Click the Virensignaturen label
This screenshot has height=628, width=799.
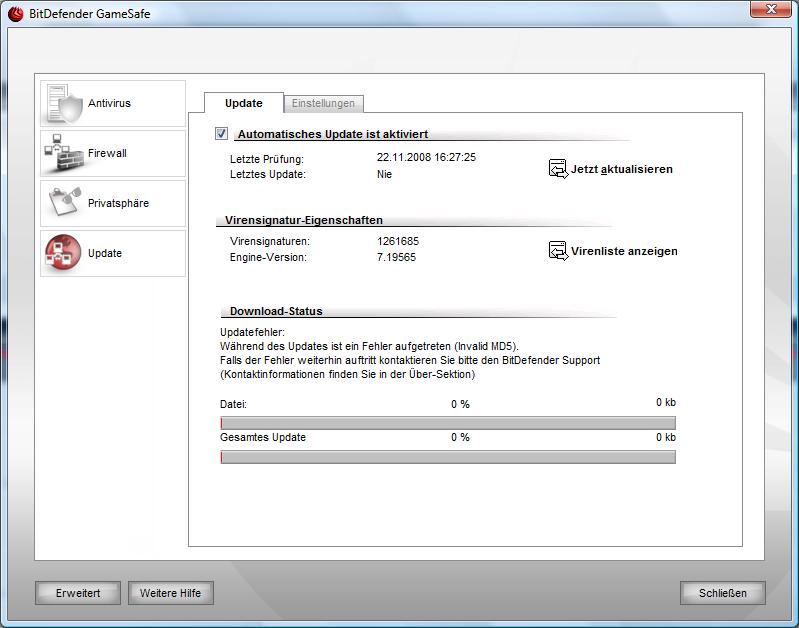point(270,241)
